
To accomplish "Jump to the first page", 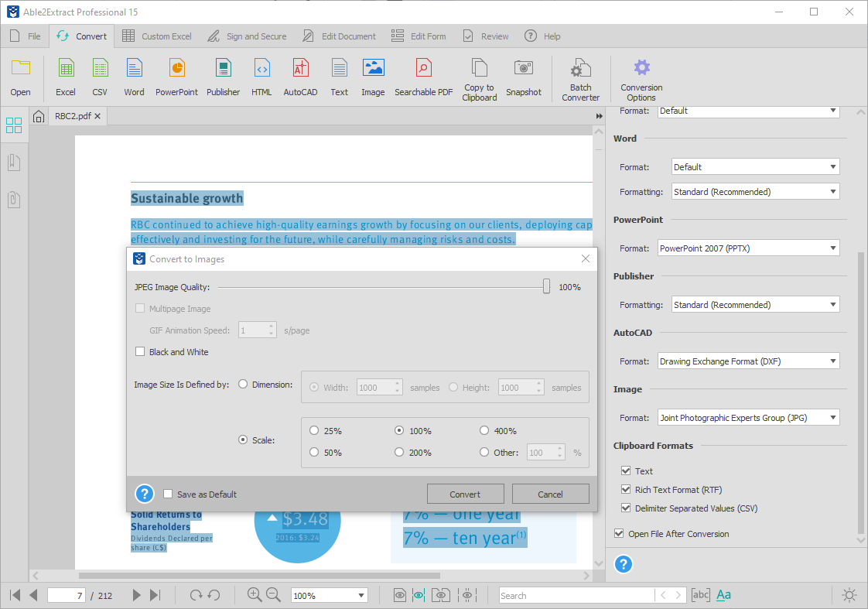I will (x=15, y=595).
